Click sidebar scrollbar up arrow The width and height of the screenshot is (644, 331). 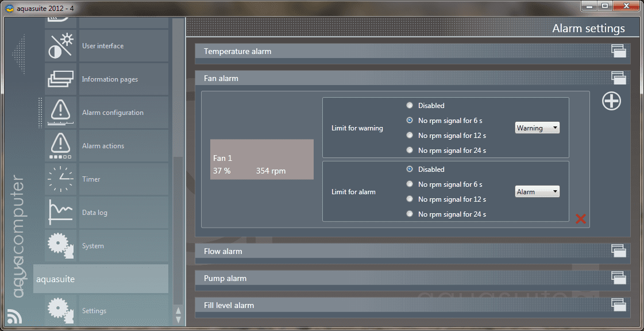point(178,311)
